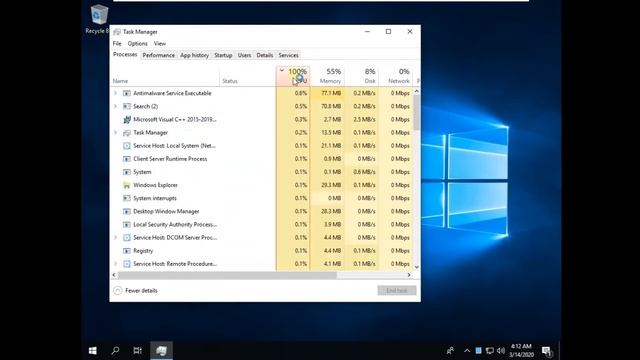Switch to the App history tab
The height and width of the screenshot is (360, 640).
click(x=194, y=55)
